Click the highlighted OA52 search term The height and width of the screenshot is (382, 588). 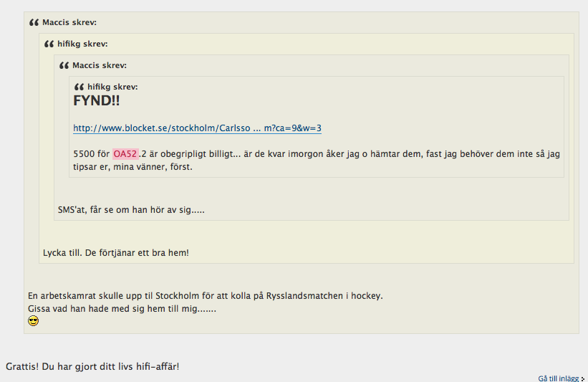[x=125, y=154]
